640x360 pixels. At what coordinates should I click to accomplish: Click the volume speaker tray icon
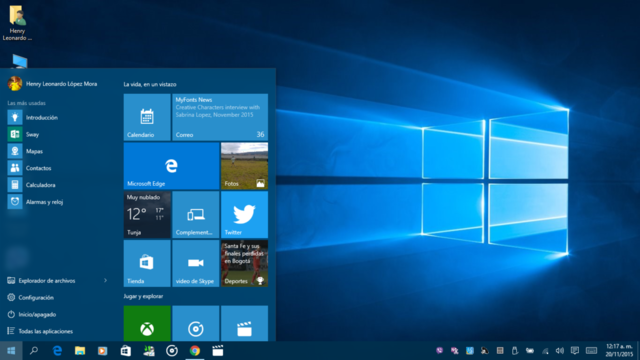click(x=560, y=351)
